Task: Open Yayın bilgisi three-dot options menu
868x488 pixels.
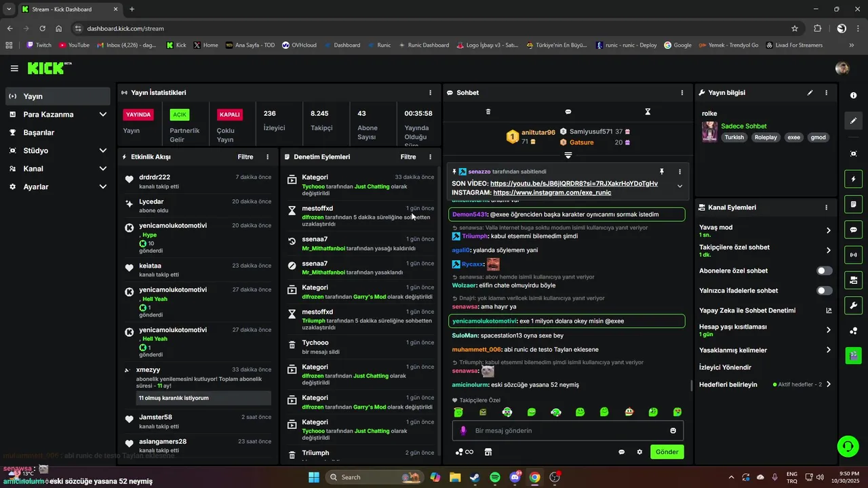Action: pyautogui.click(x=826, y=93)
